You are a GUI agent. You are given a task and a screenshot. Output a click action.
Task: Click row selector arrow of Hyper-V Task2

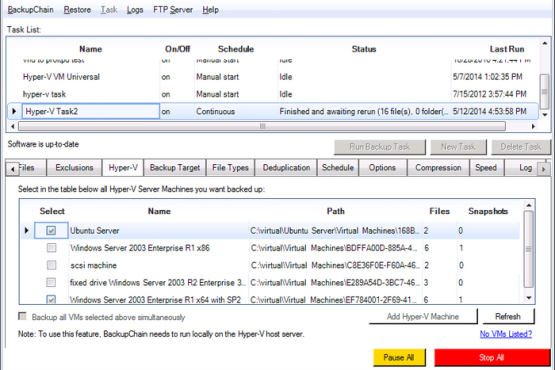point(14,111)
